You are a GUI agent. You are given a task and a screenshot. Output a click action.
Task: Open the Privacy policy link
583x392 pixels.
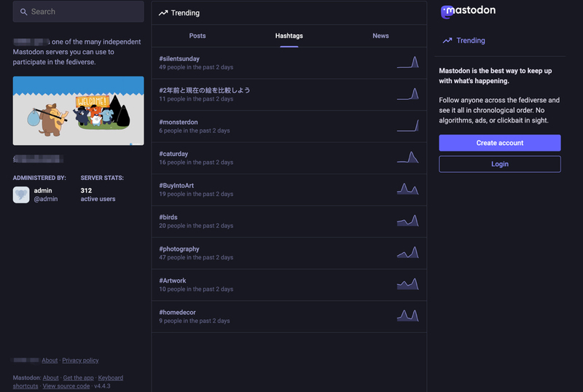pyautogui.click(x=80, y=361)
